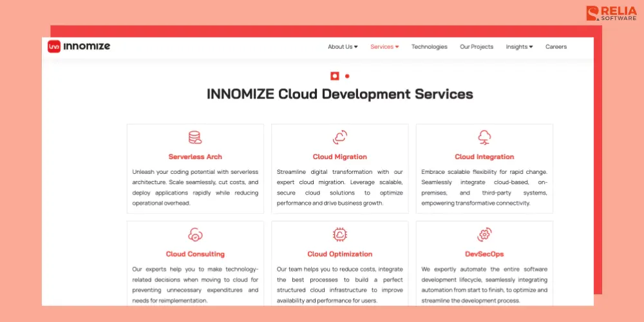
Task: Click the square red decoration icon above heading
Action: (335, 76)
